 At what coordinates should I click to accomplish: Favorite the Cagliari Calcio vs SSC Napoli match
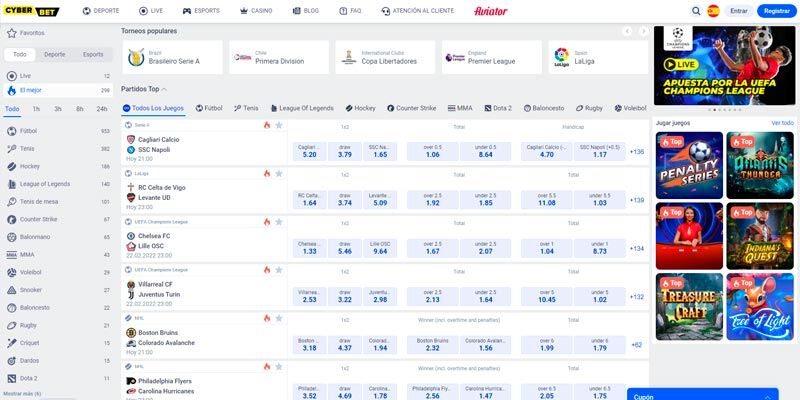tap(279, 126)
